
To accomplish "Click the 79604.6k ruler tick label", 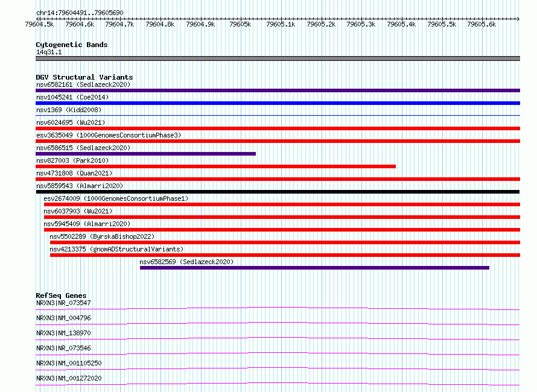I will [x=80, y=24].
